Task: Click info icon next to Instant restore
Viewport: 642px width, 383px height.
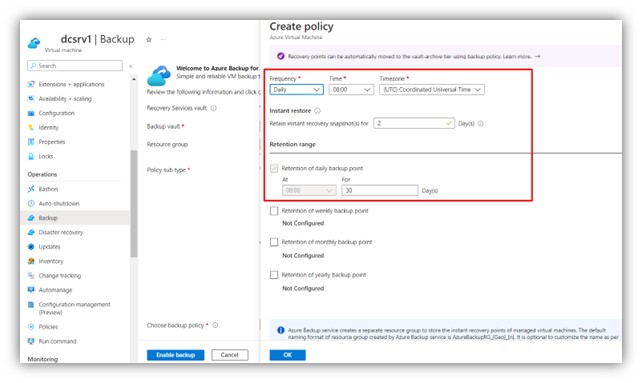Action: tap(317, 111)
